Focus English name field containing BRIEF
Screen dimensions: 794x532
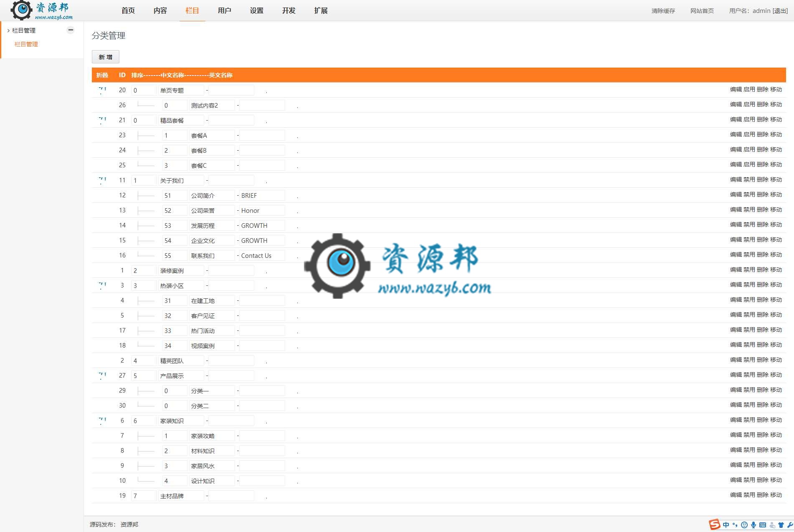[x=262, y=195]
